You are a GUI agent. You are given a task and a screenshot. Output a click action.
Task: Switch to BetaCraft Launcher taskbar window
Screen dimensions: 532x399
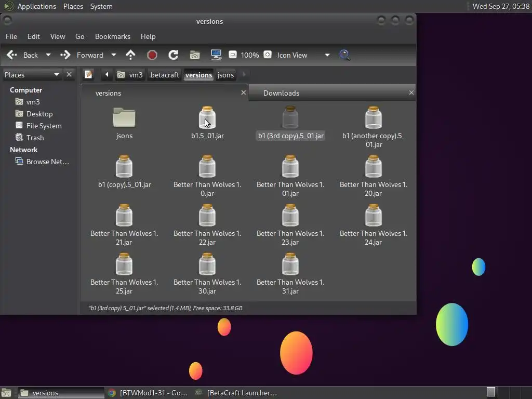[x=237, y=393]
